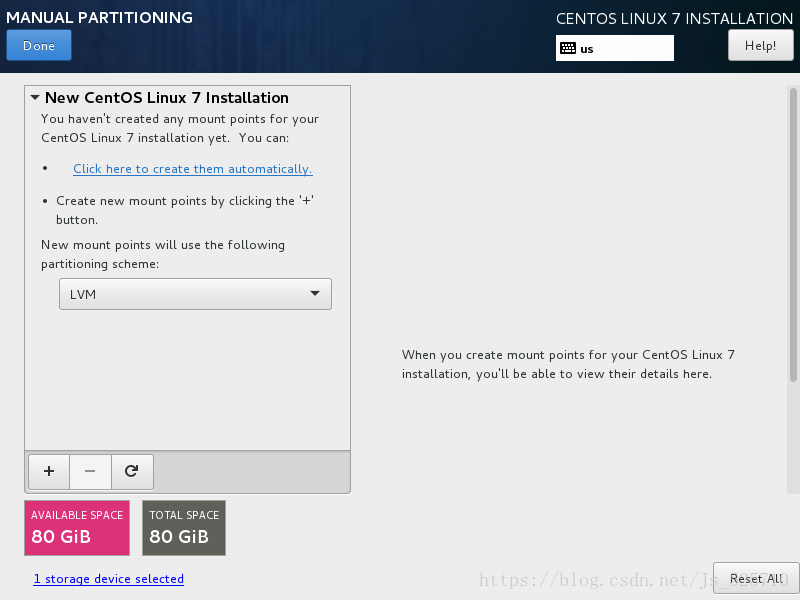800x600 pixels.
Task: Click the vertical scrollbar on the right side
Action: tap(793, 235)
